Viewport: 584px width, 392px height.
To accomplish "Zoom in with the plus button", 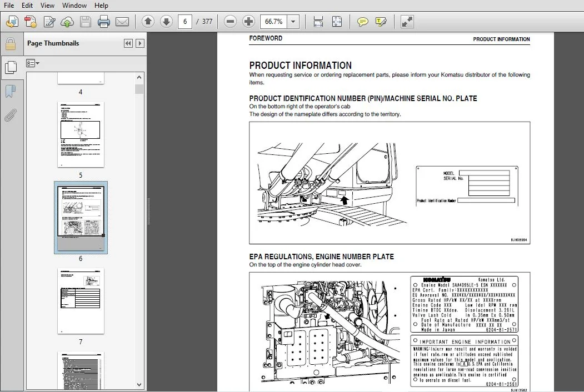I will pos(248,22).
